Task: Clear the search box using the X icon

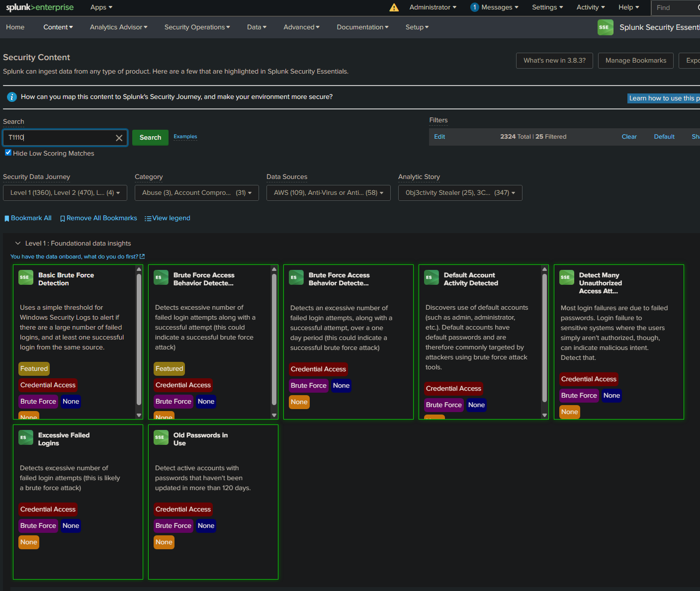Action: 119,138
